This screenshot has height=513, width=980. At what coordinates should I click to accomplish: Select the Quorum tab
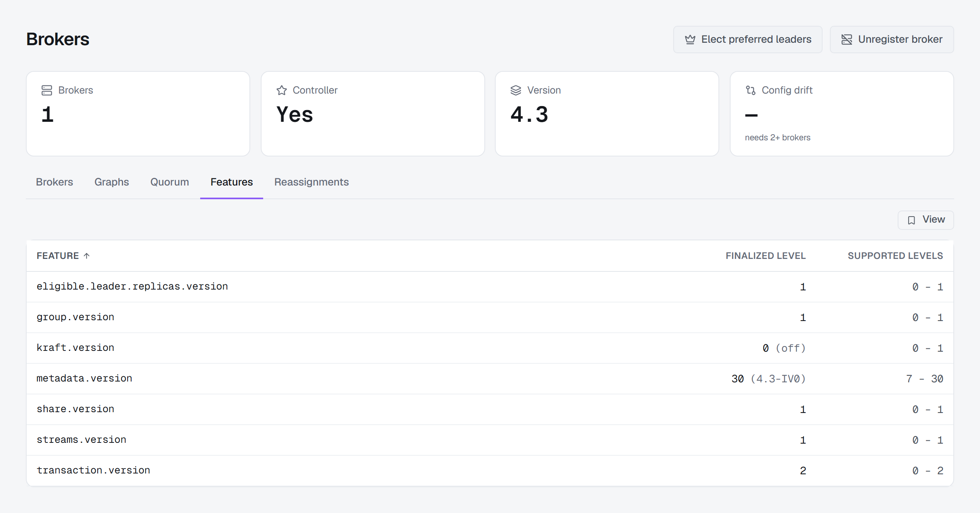click(x=170, y=182)
